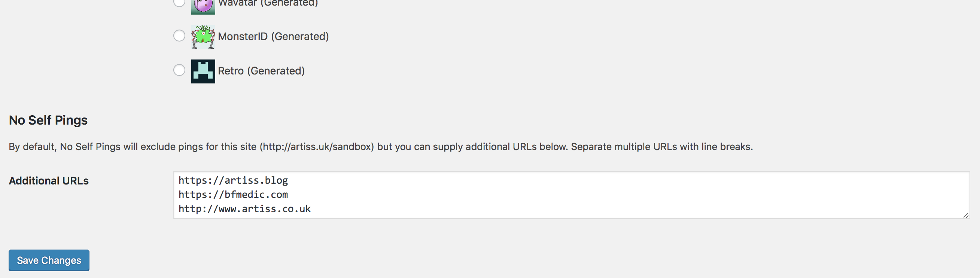Image resolution: width=980 pixels, height=278 pixels.
Task: Click the "Retro (Generated)" label text
Action: coord(261,71)
